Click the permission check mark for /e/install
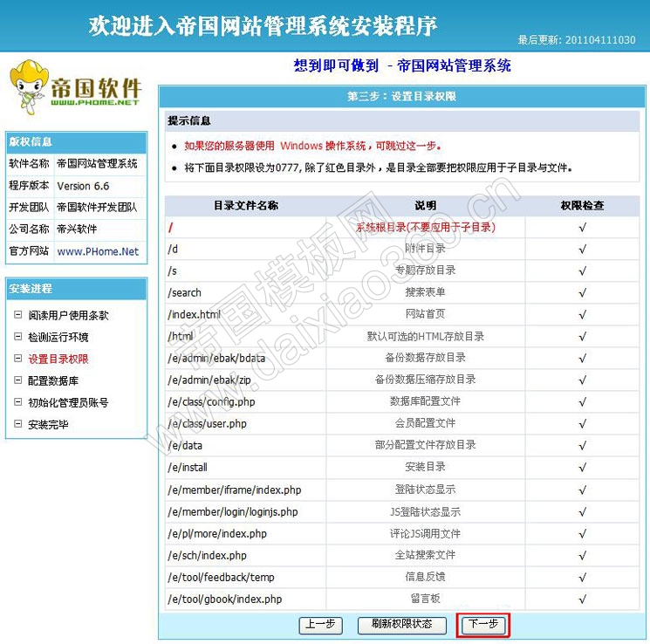 click(582, 468)
